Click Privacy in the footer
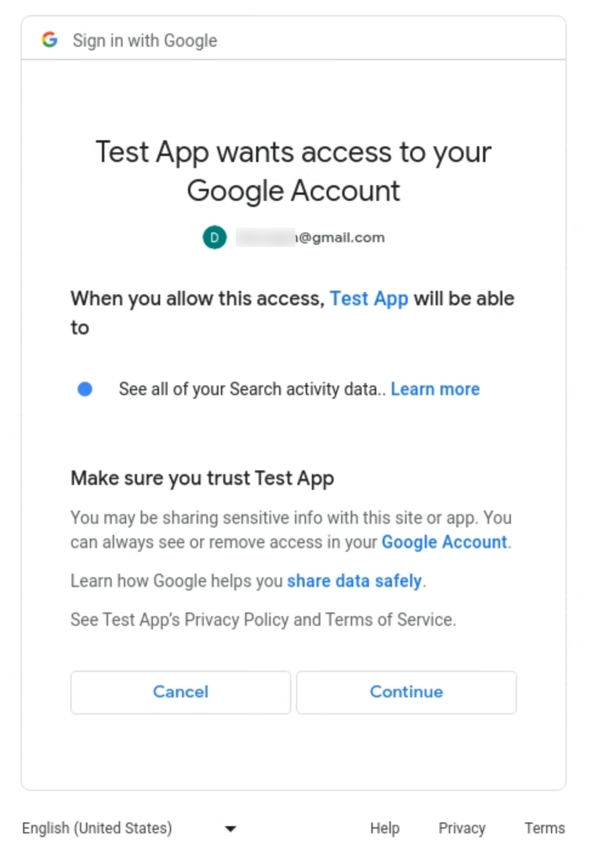This screenshot has height=868, width=591. 461,827
